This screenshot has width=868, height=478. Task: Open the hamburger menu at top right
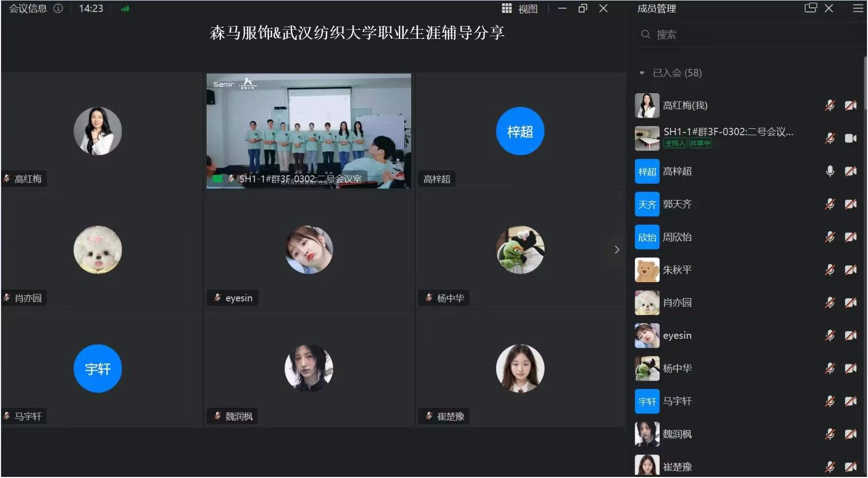point(858,9)
